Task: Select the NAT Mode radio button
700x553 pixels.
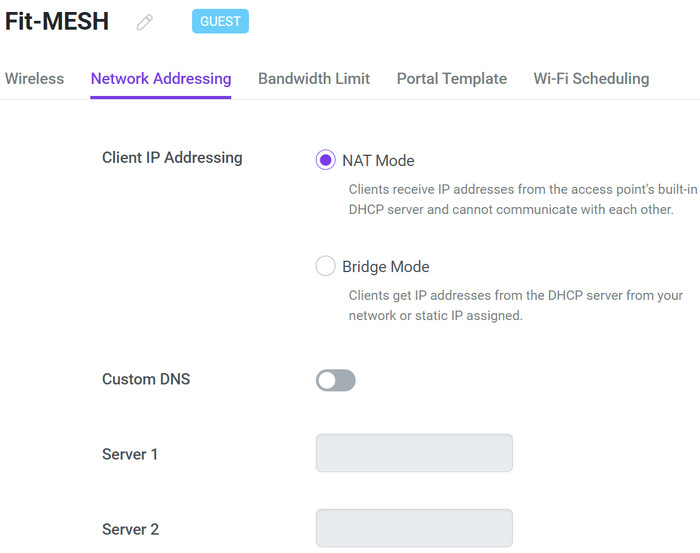Action: coord(326,160)
